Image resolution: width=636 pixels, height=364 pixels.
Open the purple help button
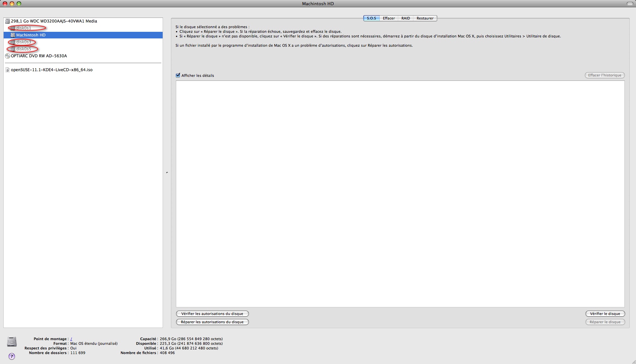[x=12, y=356]
